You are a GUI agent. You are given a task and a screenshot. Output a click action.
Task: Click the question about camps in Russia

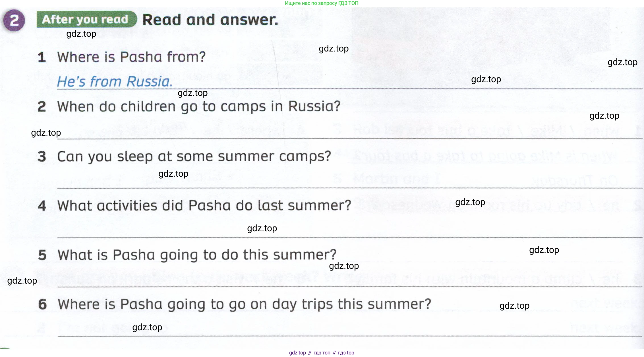199,107
